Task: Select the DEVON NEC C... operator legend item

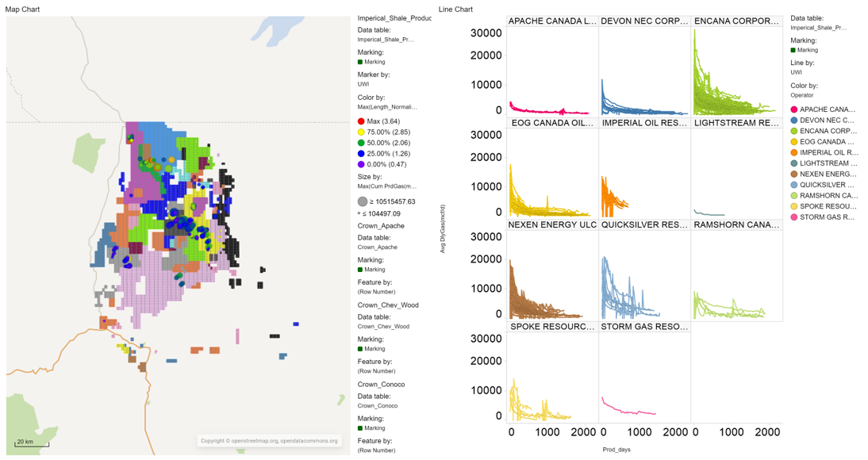Action: 823,120
